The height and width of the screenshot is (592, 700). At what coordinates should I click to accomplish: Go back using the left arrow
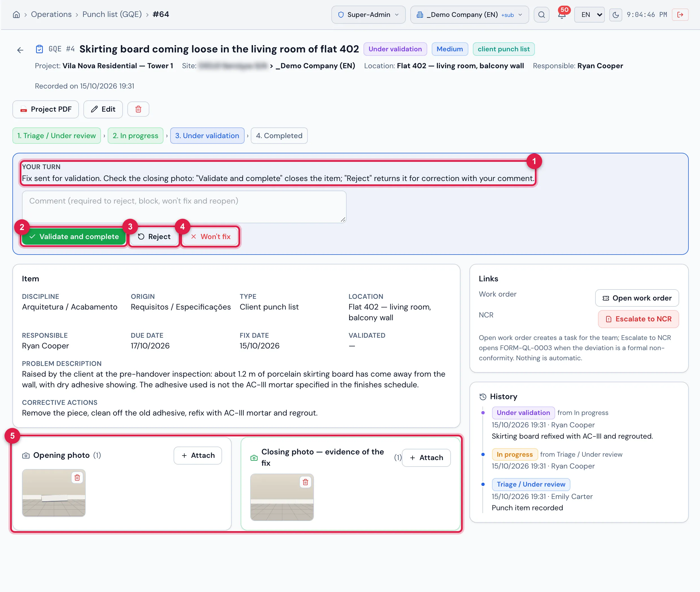[20, 50]
